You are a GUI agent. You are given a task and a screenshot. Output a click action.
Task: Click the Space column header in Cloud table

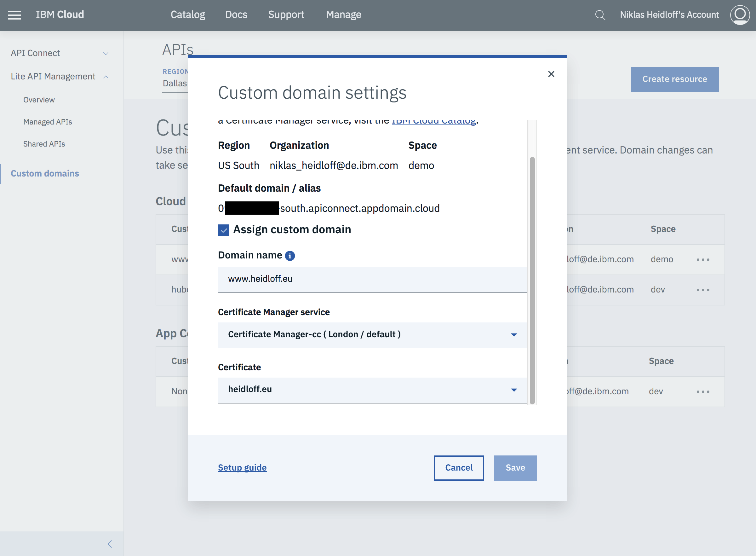click(x=663, y=229)
